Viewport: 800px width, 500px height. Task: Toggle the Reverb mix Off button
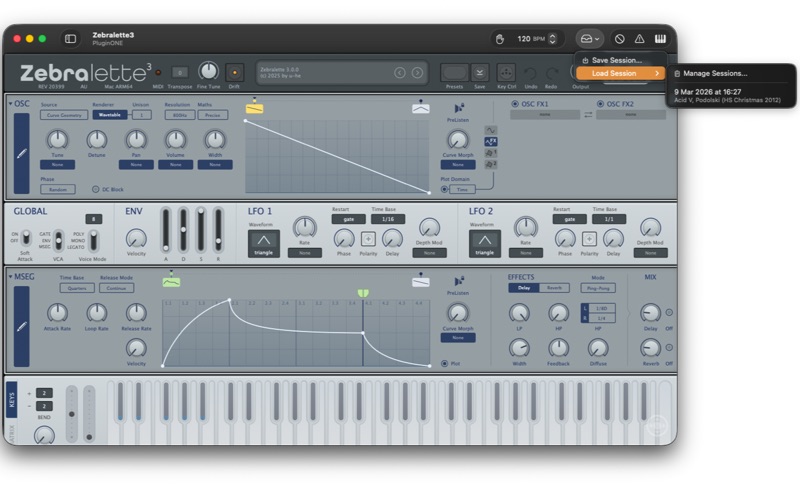point(669,347)
